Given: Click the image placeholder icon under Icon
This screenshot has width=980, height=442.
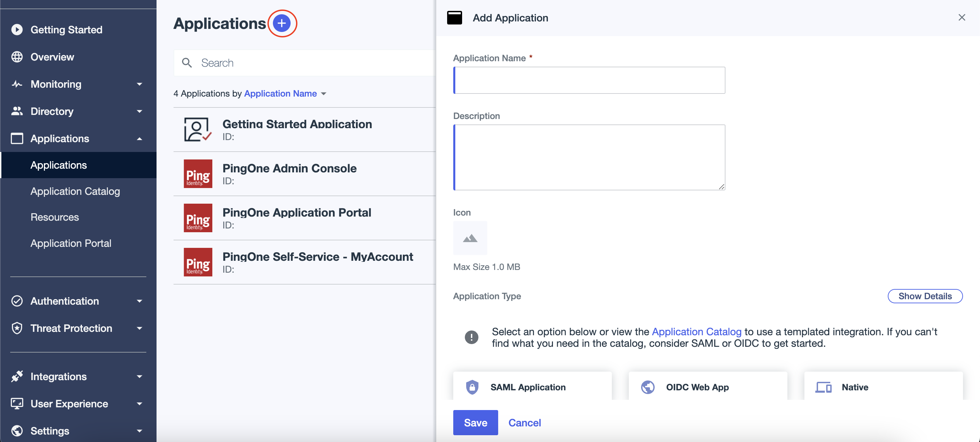Looking at the screenshot, I should point(470,238).
